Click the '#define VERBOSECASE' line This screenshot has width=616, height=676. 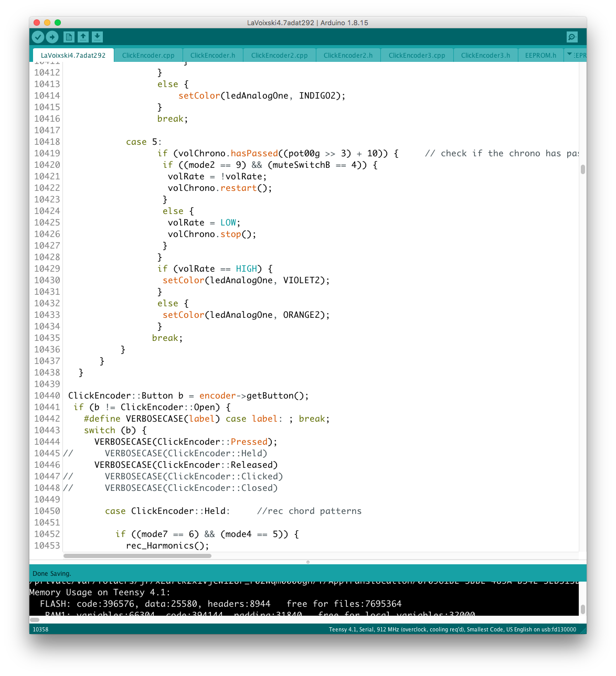pos(207,419)
